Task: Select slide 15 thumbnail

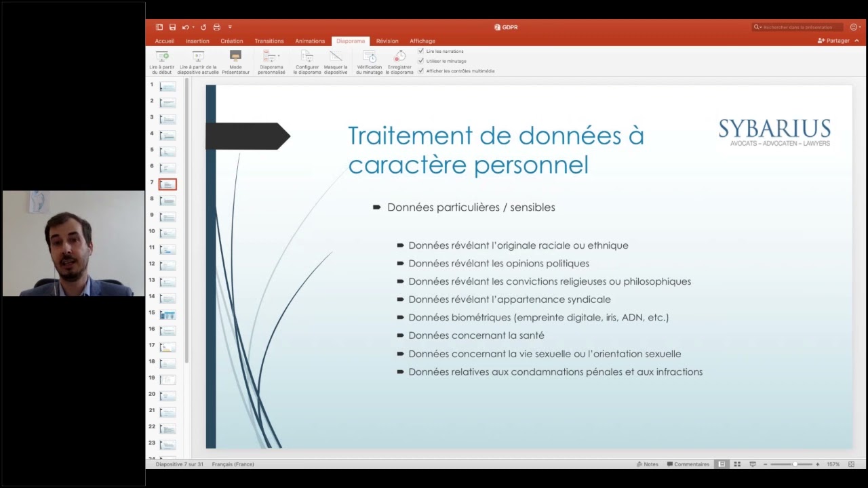Action: (167, 314)
